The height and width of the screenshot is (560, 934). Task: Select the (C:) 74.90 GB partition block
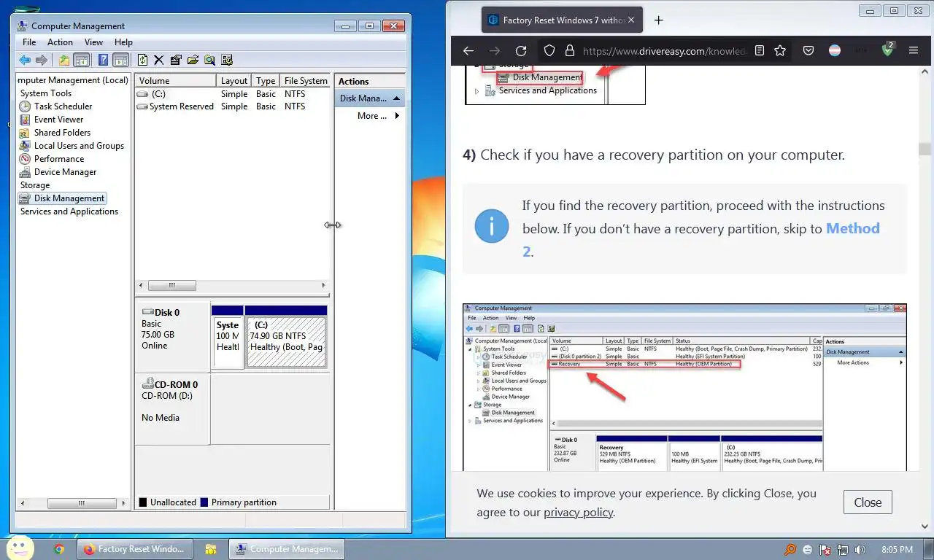[x=287, y=337]
